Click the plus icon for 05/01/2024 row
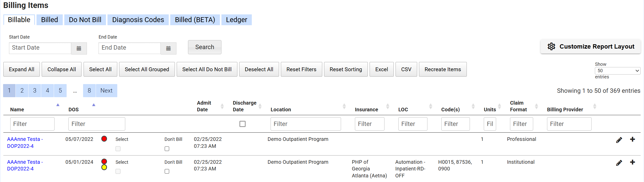The width and height of the screenshot is (644, 182). [x=632, y=162]
